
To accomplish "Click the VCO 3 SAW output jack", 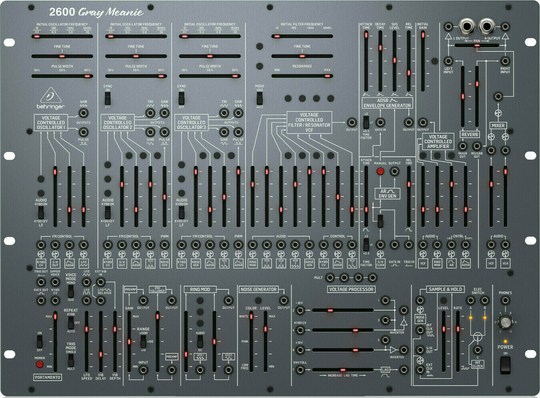I will 238,113.
